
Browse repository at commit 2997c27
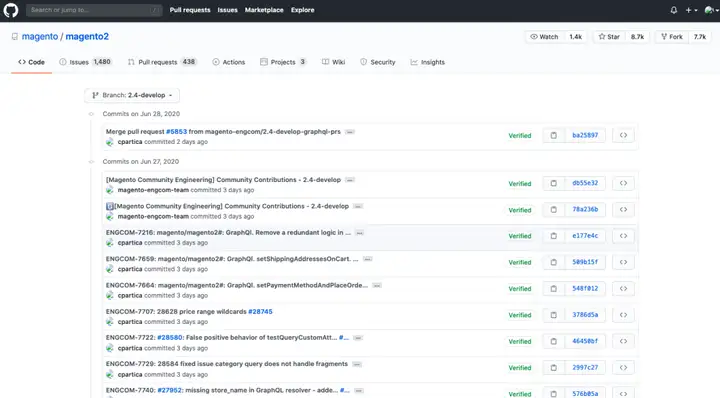click(x=623, y=368)
